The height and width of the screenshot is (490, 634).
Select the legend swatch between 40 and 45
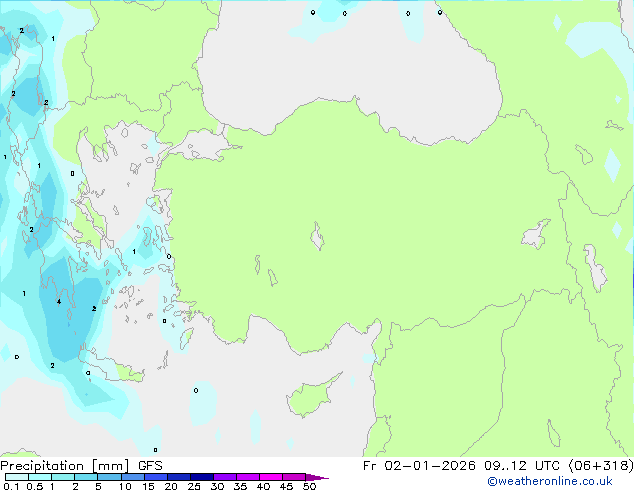coord(271,477)
